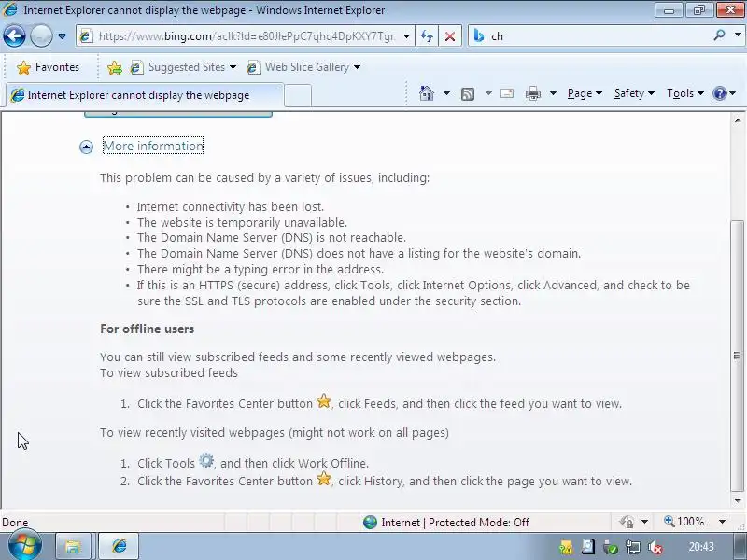Click the For offline users heading
This screenshot has height=560, width=747.
[x=147, y=329]
